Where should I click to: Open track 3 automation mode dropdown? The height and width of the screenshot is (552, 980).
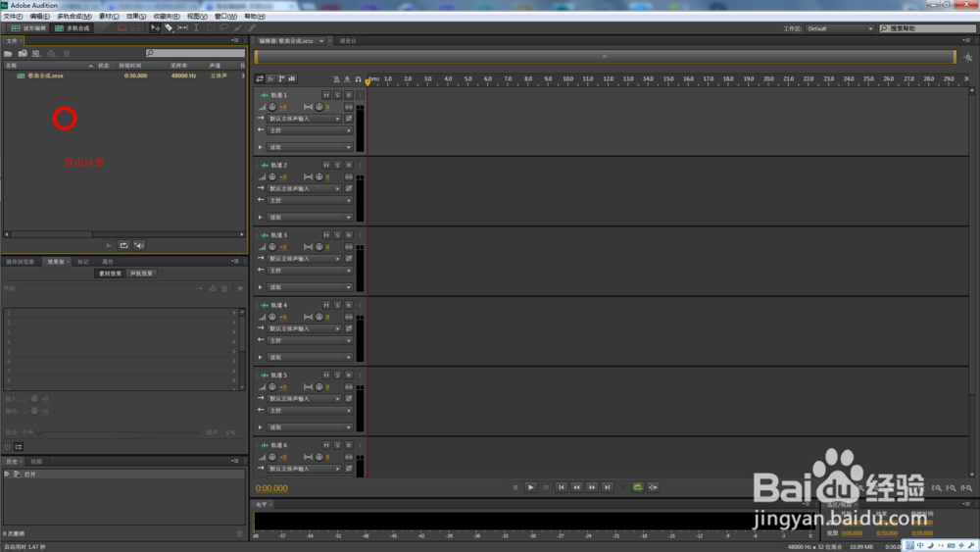(x=310, y=287)
